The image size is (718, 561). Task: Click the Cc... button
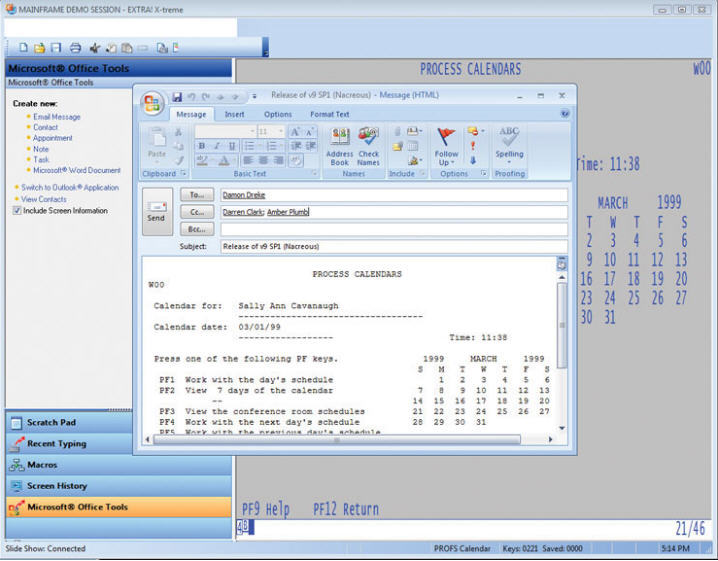coord(197,212)
